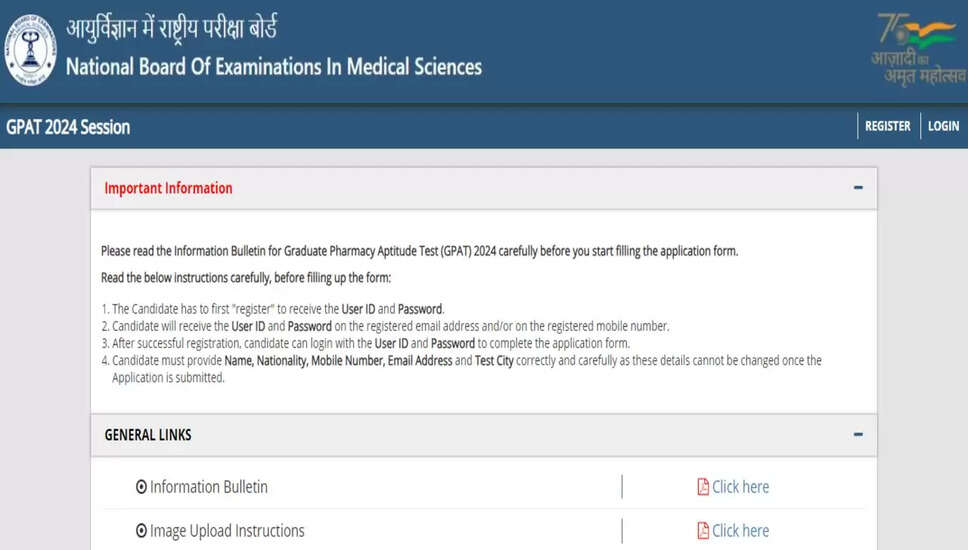This screenshot has width=968, height=550.
Task: Click the PDF icon for Information Bulletin
Action: click(703, 487)
